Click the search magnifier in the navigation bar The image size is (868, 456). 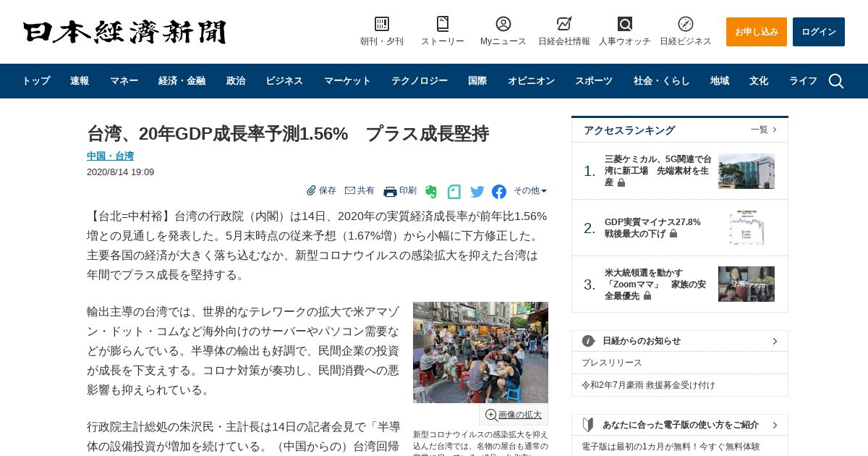click(x=836, y=81)
